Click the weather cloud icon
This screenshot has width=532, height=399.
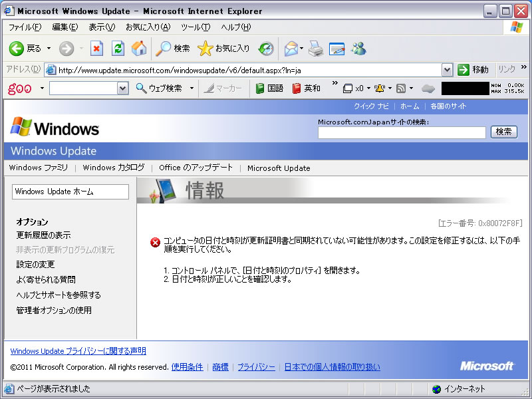[x=428, y=89]
